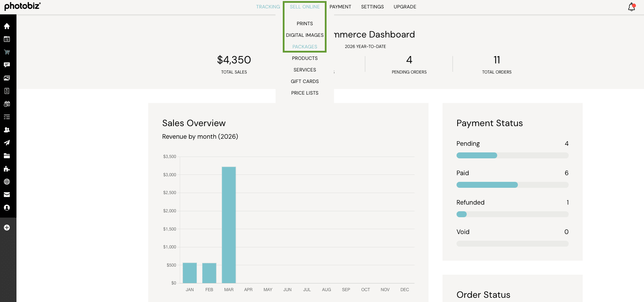Click the Paid payment progress bar
The width and height of the screenshot is (644, 302).
pos(512,185)
